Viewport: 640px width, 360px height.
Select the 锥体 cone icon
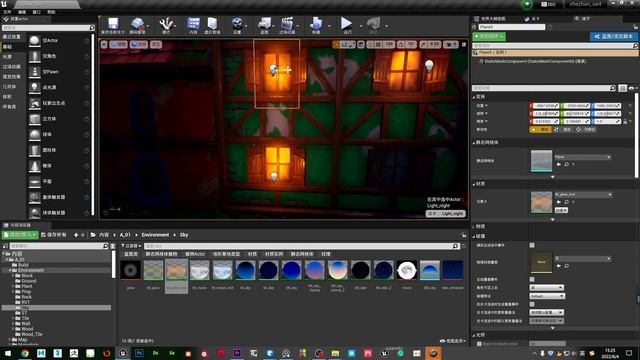pyautogui.click(x=35, y=166)
